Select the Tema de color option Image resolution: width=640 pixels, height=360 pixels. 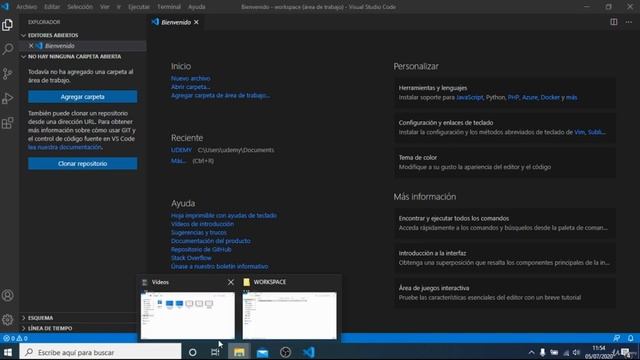pyautogui.click(x=504, y=162)
